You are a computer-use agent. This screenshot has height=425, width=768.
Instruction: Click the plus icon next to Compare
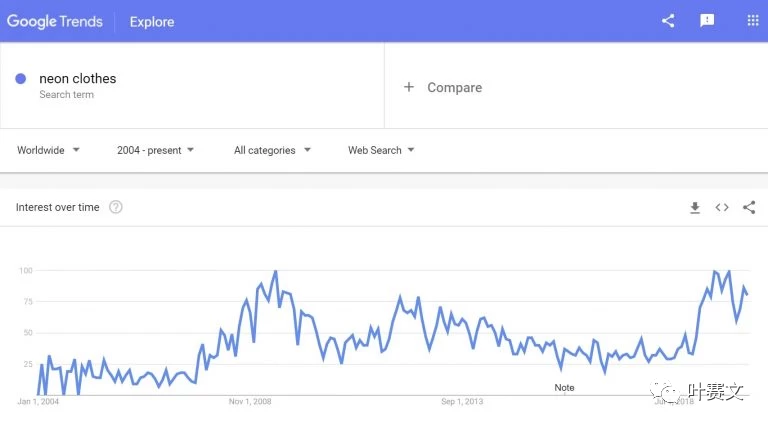(x=408, y=87)
